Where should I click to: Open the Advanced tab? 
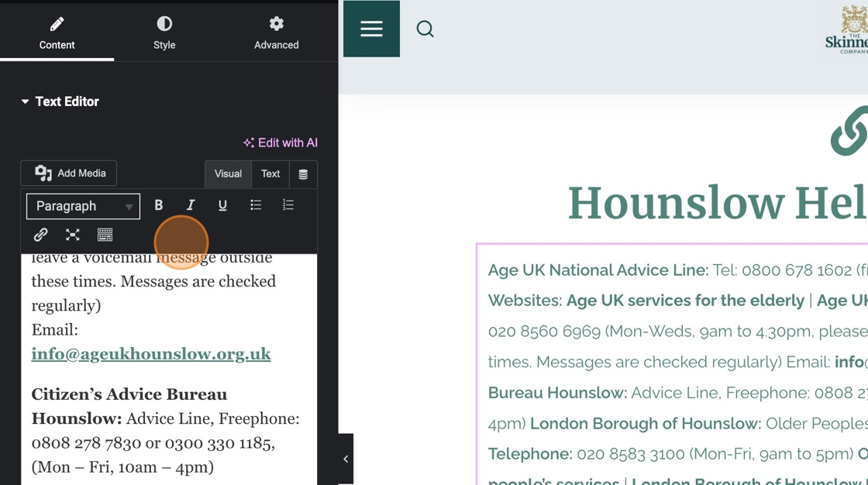coord(276,33)
